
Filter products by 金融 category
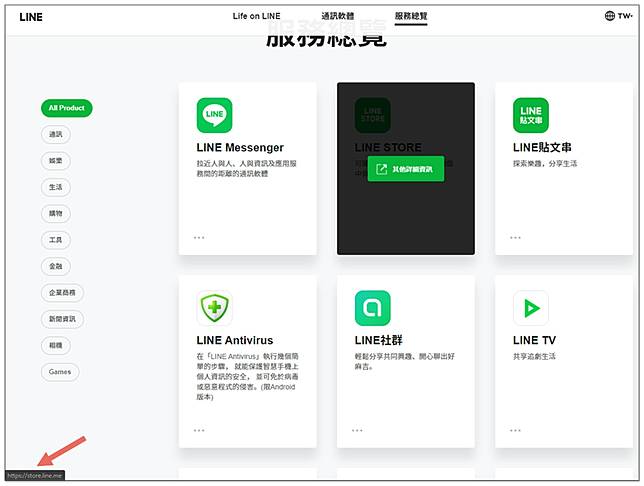point(56,266)
